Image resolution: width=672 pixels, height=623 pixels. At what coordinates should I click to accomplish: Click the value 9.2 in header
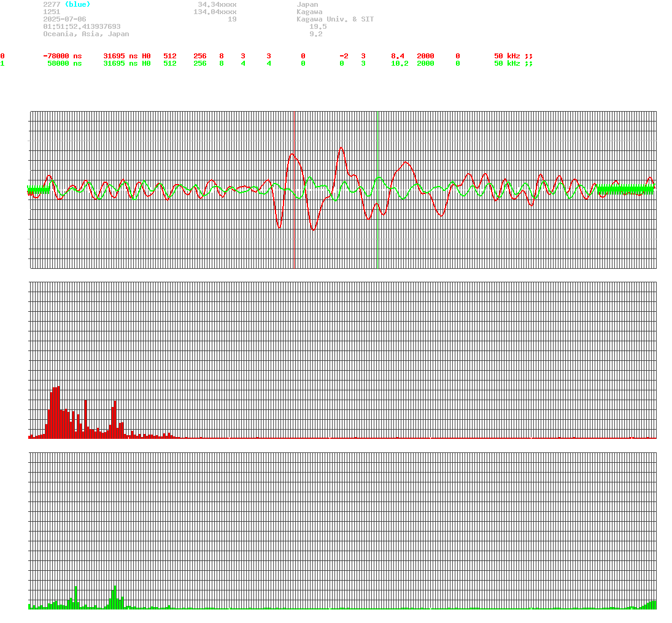316,33
